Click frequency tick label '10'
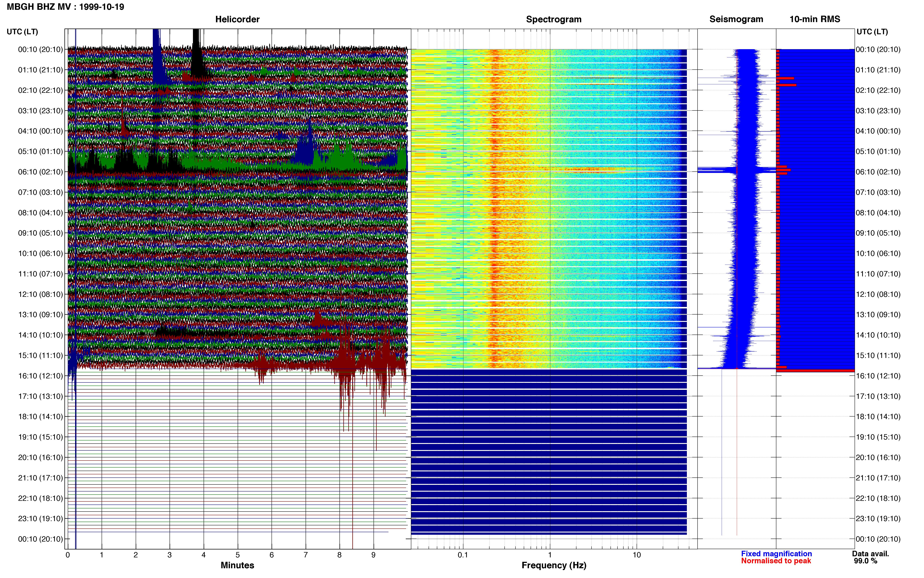Screen dimensions: 924x578 (x=637, y=555)
